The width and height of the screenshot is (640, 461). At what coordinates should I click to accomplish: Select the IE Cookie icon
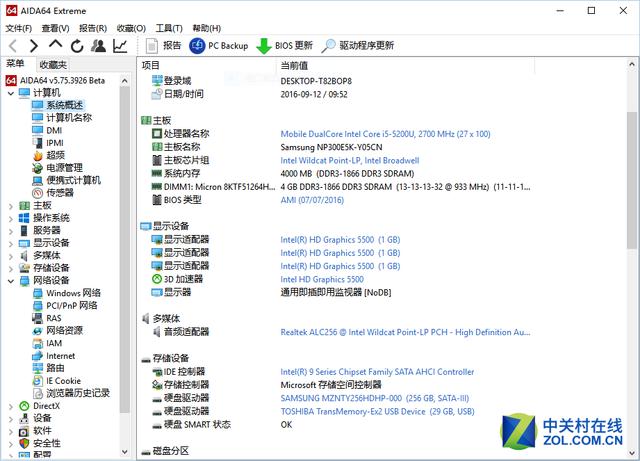pyautogui.click(x=38, y=381)
